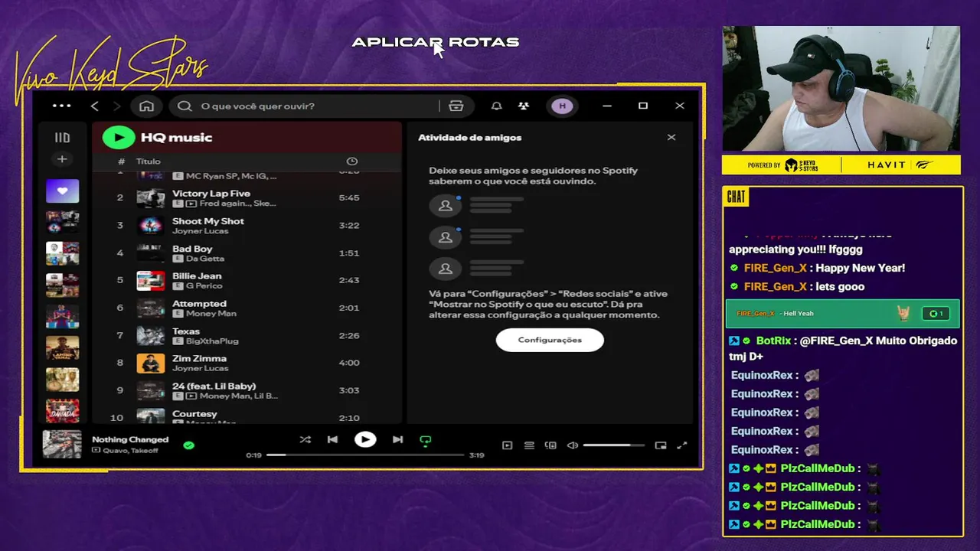Image resolution: width=980 pixels, height=551 pixels.
Task: Open the G Perico artist link
Action: pyautogui.click(x=204, y=286)
